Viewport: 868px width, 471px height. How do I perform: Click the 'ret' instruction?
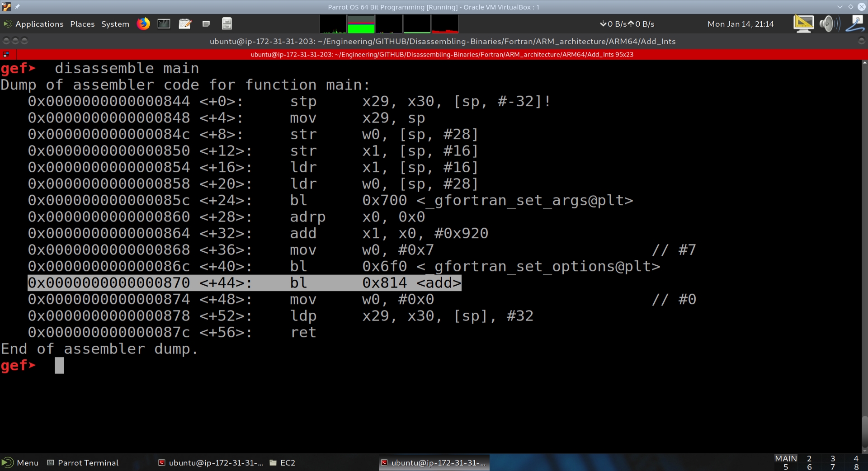tap(303, 332)
